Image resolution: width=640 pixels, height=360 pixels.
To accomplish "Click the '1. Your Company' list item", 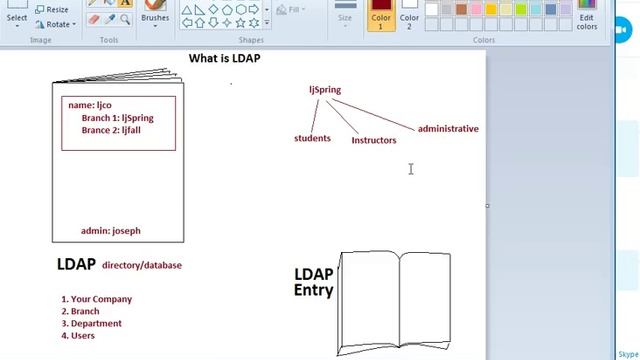I will click(x=96, y=299).
